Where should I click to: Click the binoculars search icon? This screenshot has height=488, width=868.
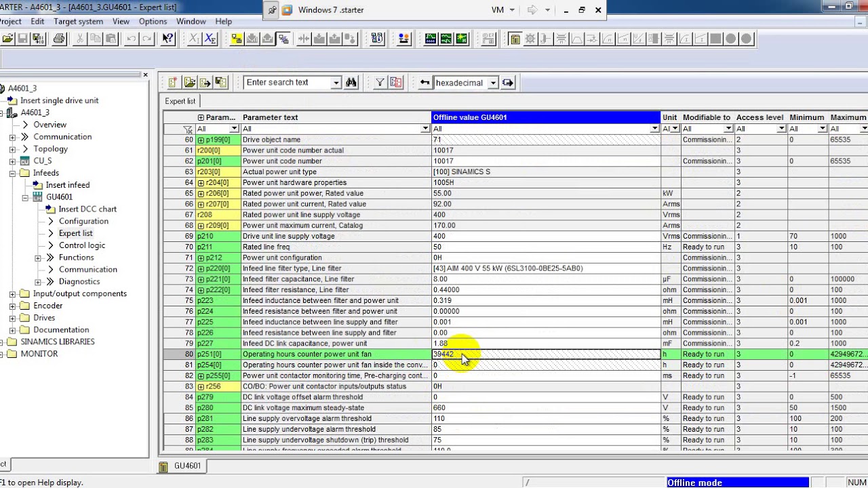(351, 83)
